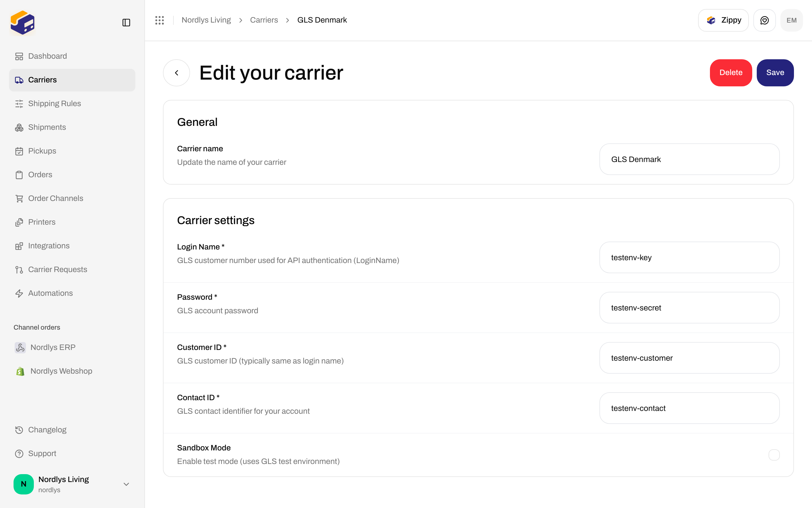Open Support in the sidebar
Image resolution: width=812 pixels, height=508 pixels.
tap(72, 454)
